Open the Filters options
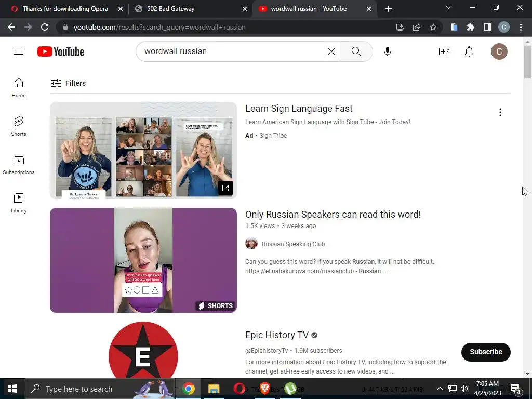The width and height of the screenshot is (532, 399). (68, 83)
